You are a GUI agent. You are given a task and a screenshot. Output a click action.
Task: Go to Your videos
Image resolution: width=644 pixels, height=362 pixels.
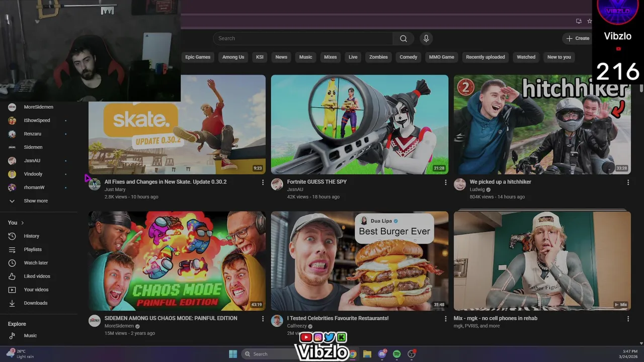tap(36, 290)
